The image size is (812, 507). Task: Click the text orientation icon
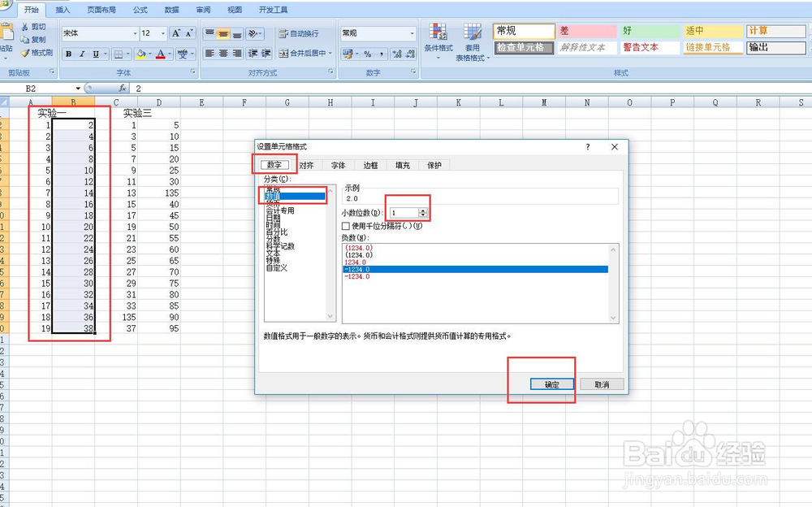tap(253, 33)
